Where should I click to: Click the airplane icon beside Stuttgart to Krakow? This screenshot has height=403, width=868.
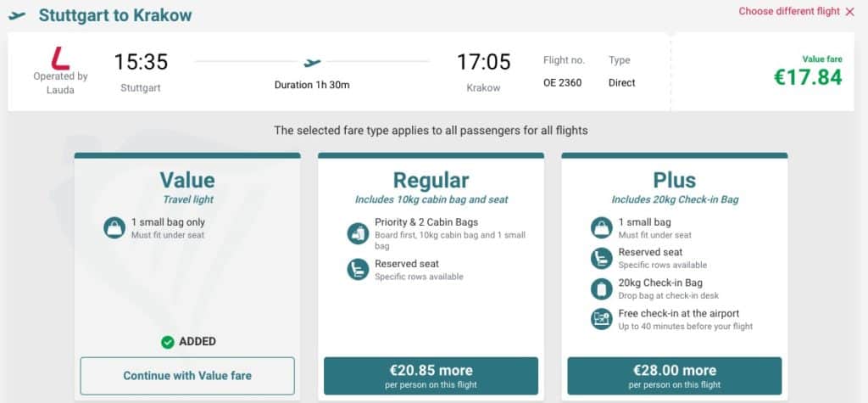click(17, 15)
